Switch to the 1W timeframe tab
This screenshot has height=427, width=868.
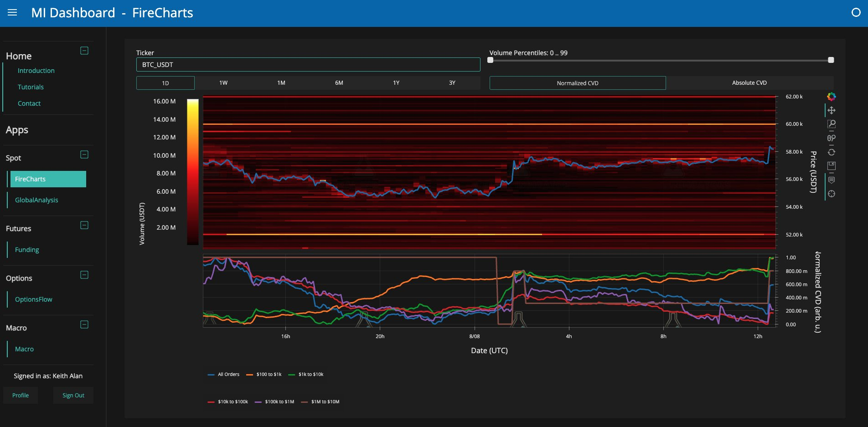[223, 83]
